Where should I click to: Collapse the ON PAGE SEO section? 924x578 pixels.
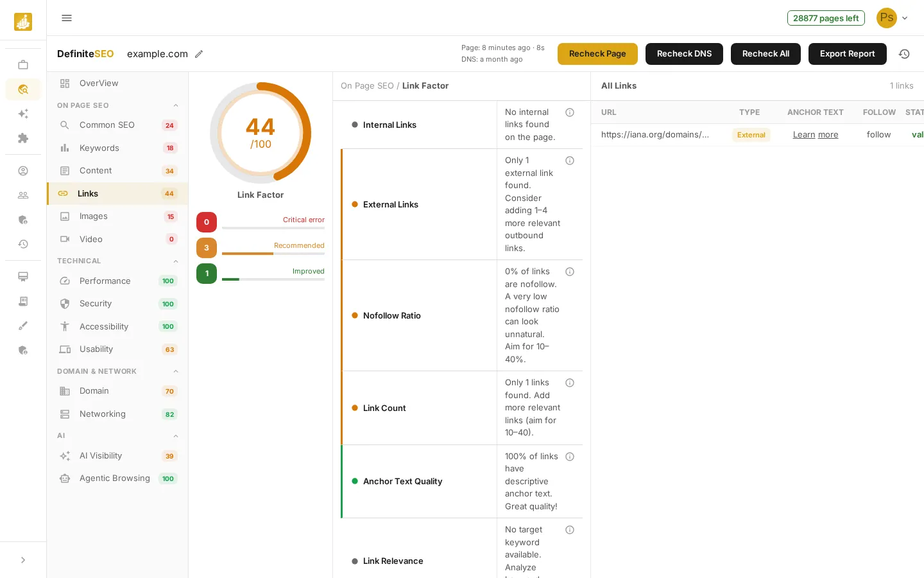[176, 105]
